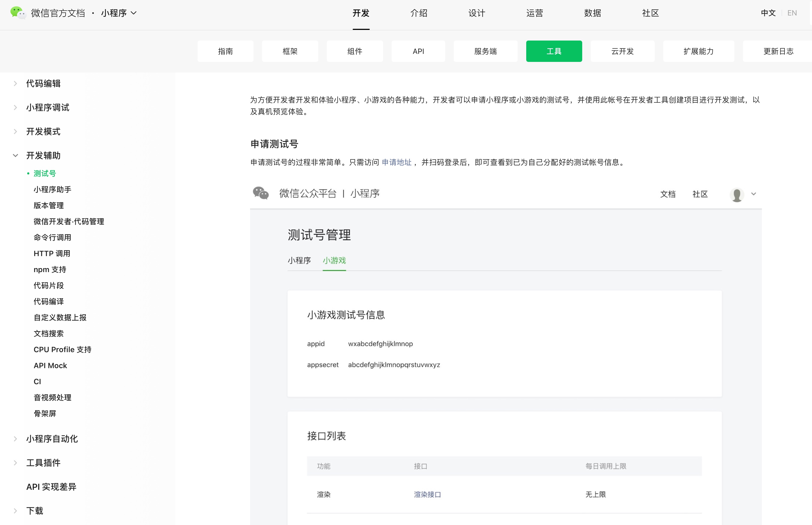This screenshot has height=525, width=812.
Task: Click the WeChat platform logo in embedded page
Action: [261, 193]
